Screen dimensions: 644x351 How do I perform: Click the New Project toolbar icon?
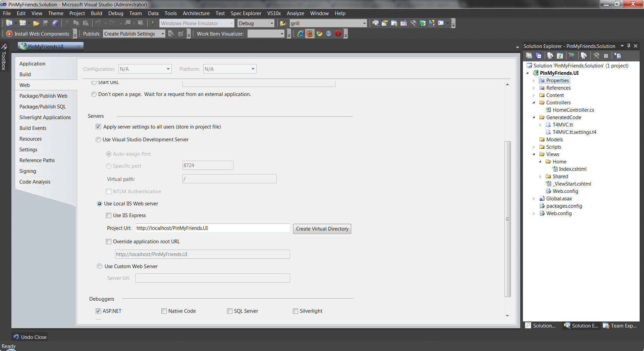(9, 23)
